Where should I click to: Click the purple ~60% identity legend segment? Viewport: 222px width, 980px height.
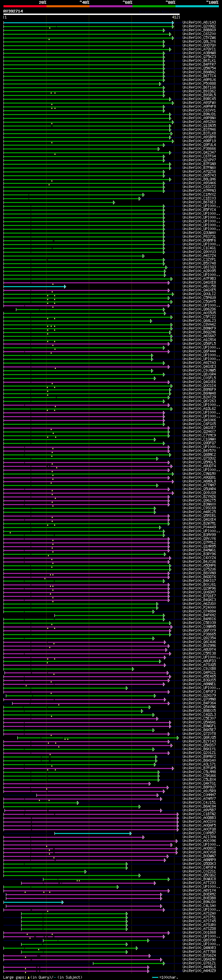[x=111, y=6]
